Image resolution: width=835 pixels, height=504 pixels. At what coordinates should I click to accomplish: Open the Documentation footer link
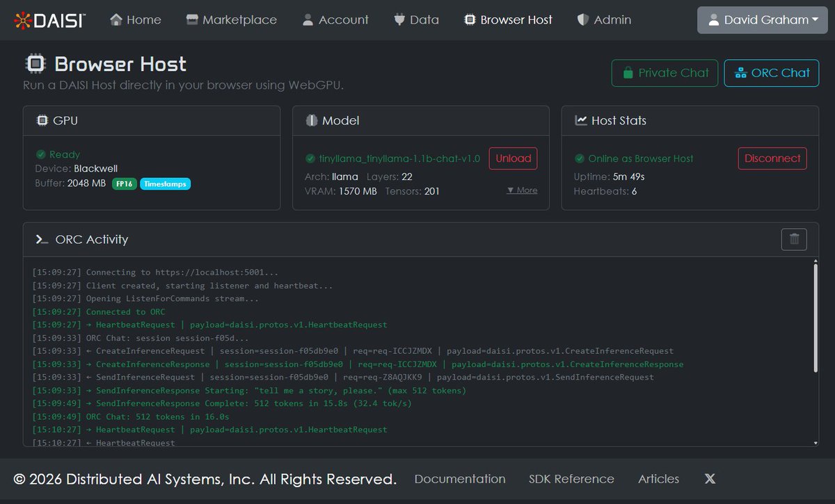pyautogui.click(x=460, y=478)
